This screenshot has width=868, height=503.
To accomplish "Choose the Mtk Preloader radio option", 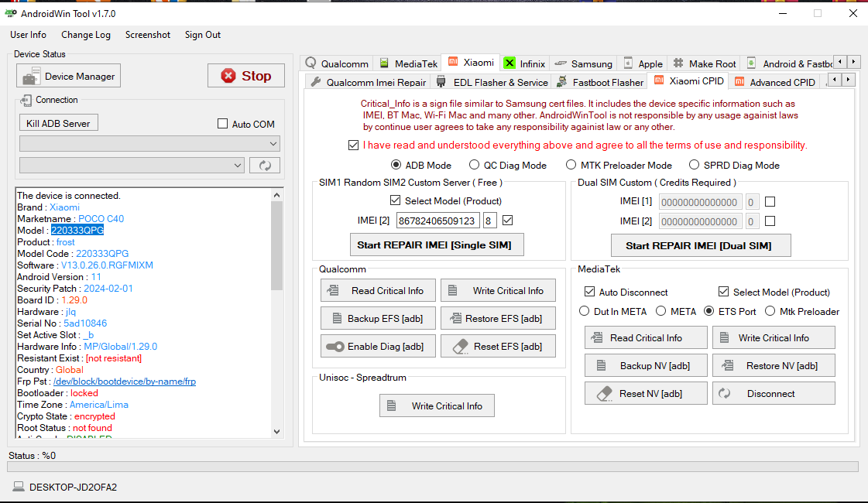I will 770,312.
